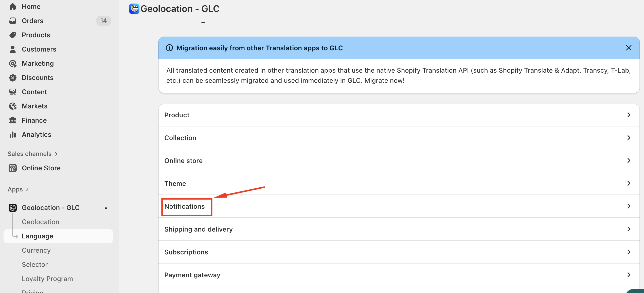Click the Products tag icon
This screenshot has height=293, width=644.
(13, 35)
